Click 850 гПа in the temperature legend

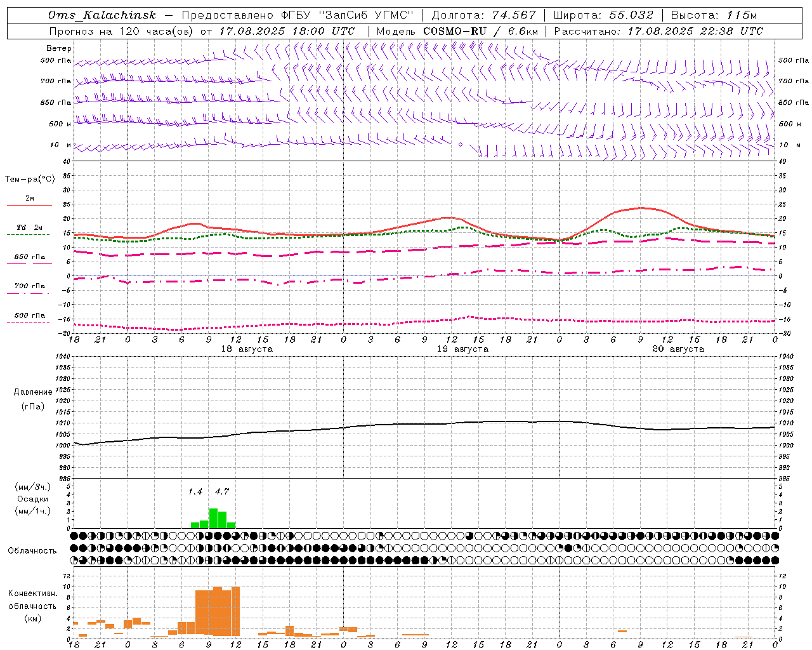coord(30,257)
